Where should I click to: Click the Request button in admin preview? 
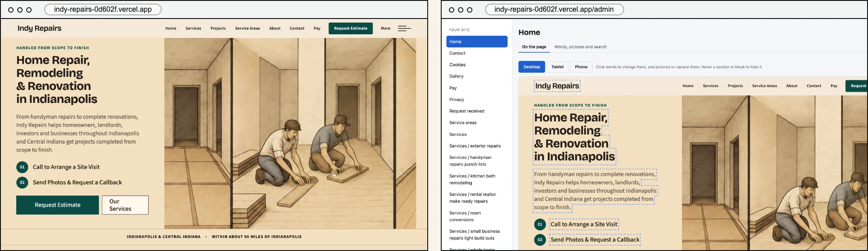click(856, 86)
